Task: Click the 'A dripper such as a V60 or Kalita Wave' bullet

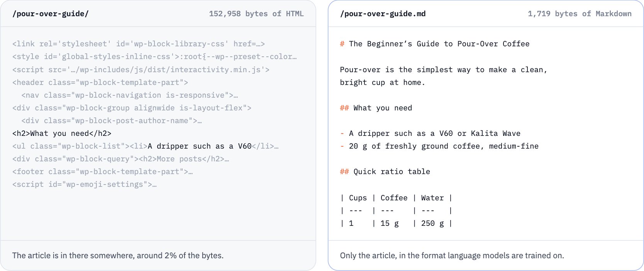Action: [x=430, y=134]
